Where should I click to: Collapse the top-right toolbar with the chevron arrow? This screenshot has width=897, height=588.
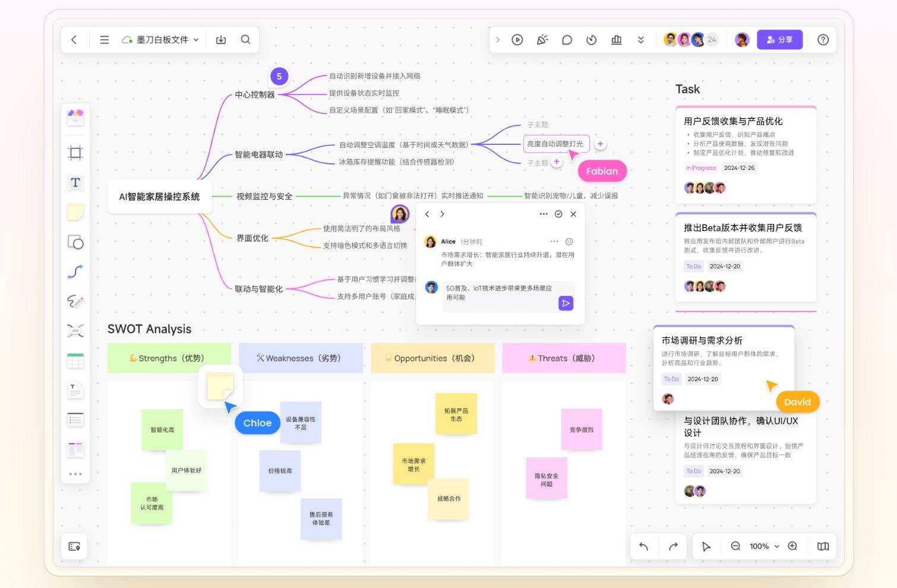click(x=498, y=40)
